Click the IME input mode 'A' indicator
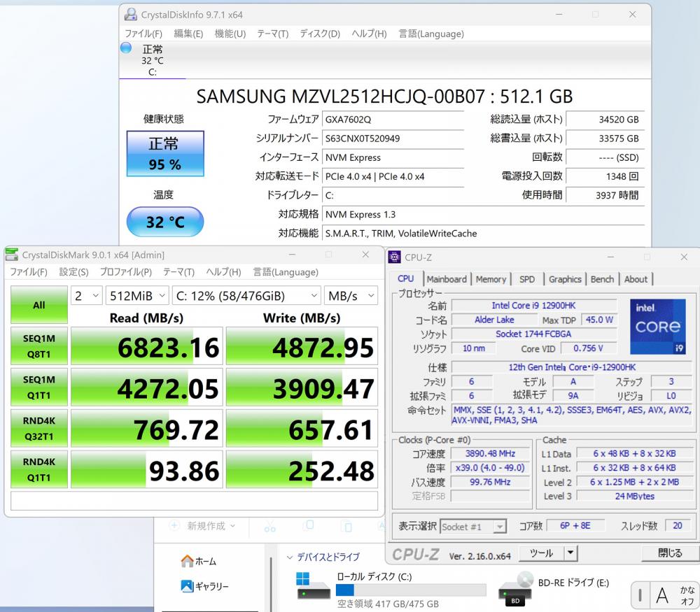 click(662, 595)
